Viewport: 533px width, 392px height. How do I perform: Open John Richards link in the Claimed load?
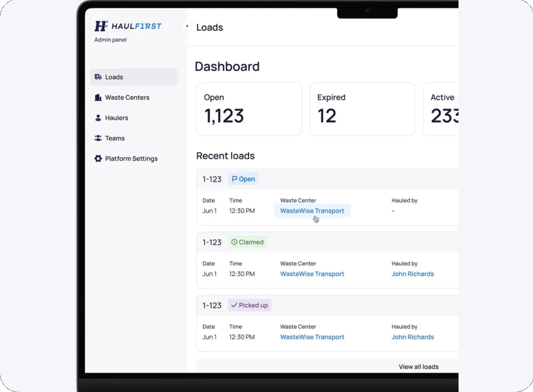(413, 274)
